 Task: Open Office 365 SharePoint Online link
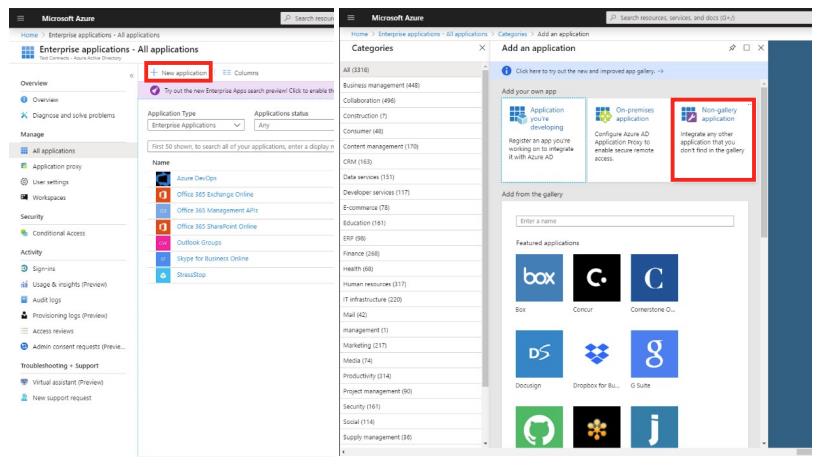pyautogui.click(x=216, y=226)
